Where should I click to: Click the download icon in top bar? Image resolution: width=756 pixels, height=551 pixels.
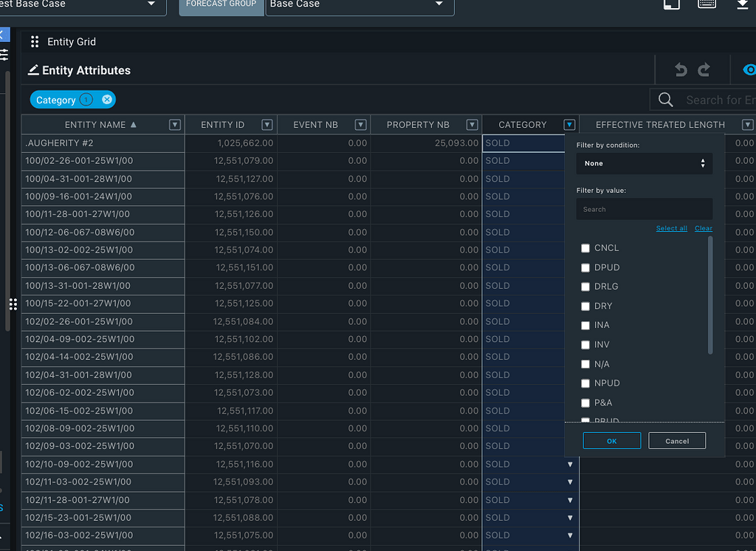(743, 4)
